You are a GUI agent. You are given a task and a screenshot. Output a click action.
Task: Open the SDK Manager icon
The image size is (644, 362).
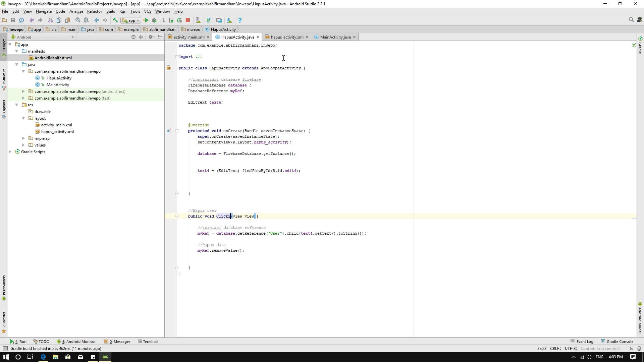[x=229, y=20]
